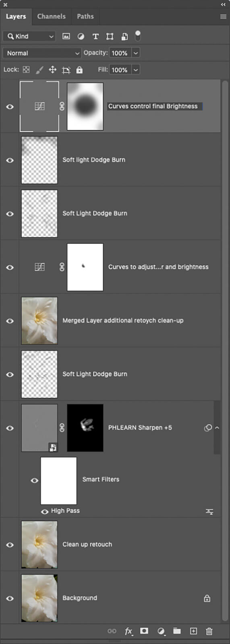Filter for type layers icon

95,36
